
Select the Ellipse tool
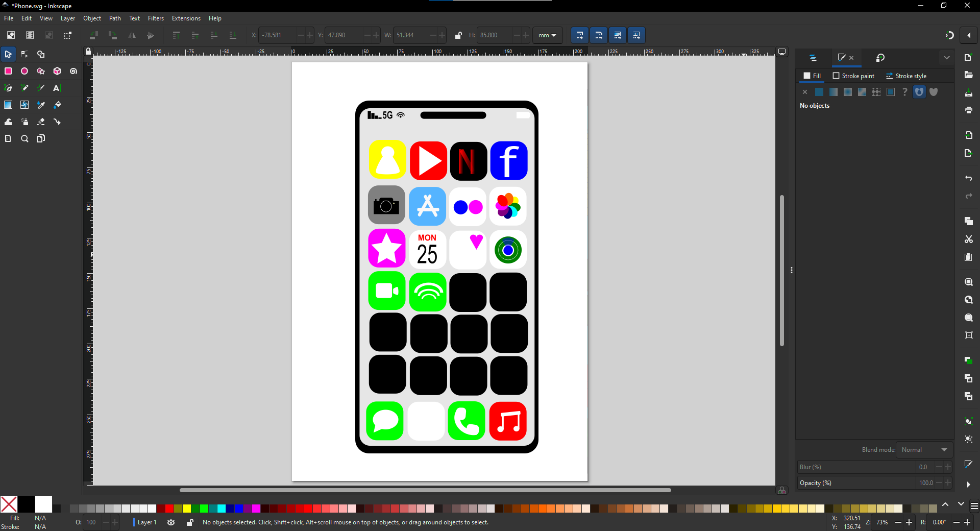tap(24, 71)
